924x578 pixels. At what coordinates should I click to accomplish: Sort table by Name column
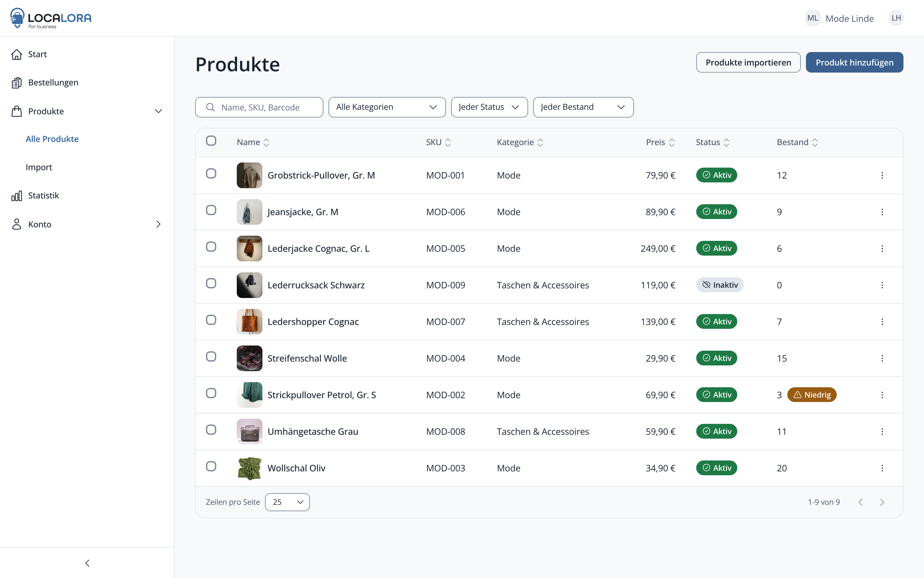pyautogui.click(x=253, y=142)
